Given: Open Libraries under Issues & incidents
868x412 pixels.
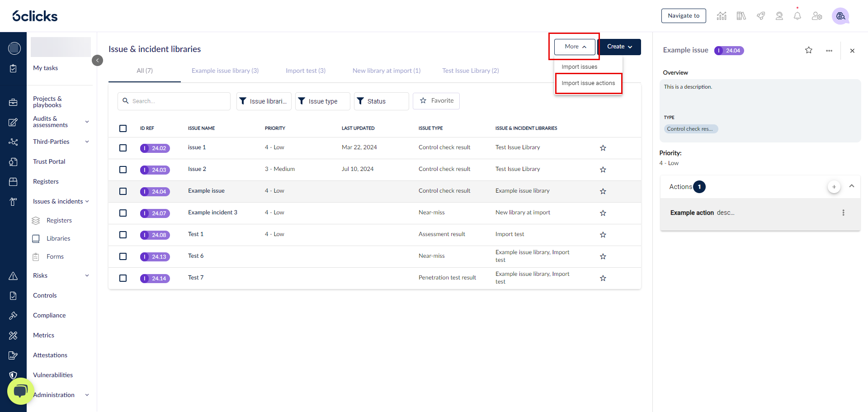Looking at the screenshot, I should [58, 238].
